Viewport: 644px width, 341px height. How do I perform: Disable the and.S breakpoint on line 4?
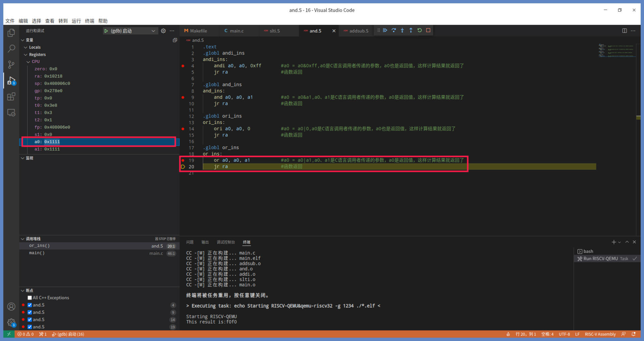(x=30, y=305)
